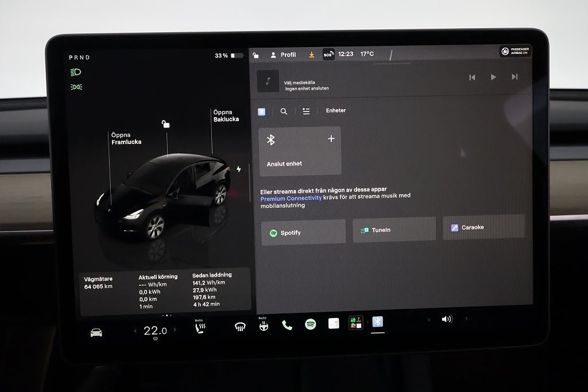Tap the speaker volume icon

[447, 319]
